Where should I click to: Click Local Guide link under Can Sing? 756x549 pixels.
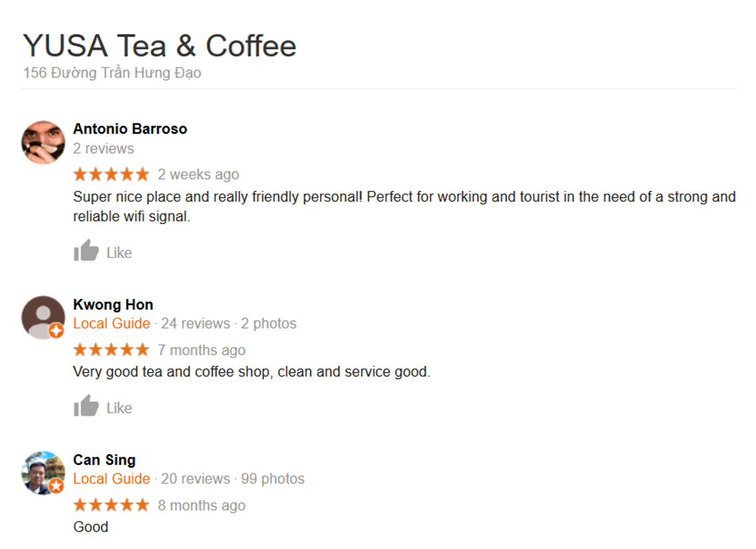[112, 479]
